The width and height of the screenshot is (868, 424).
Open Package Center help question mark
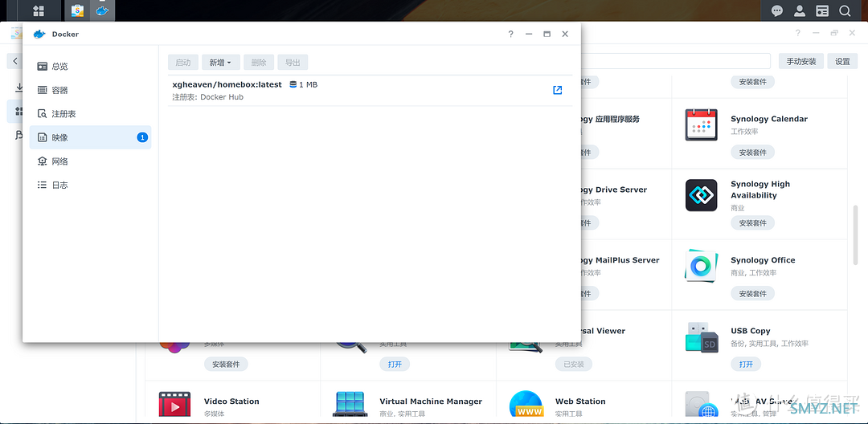tap(798, 33)
